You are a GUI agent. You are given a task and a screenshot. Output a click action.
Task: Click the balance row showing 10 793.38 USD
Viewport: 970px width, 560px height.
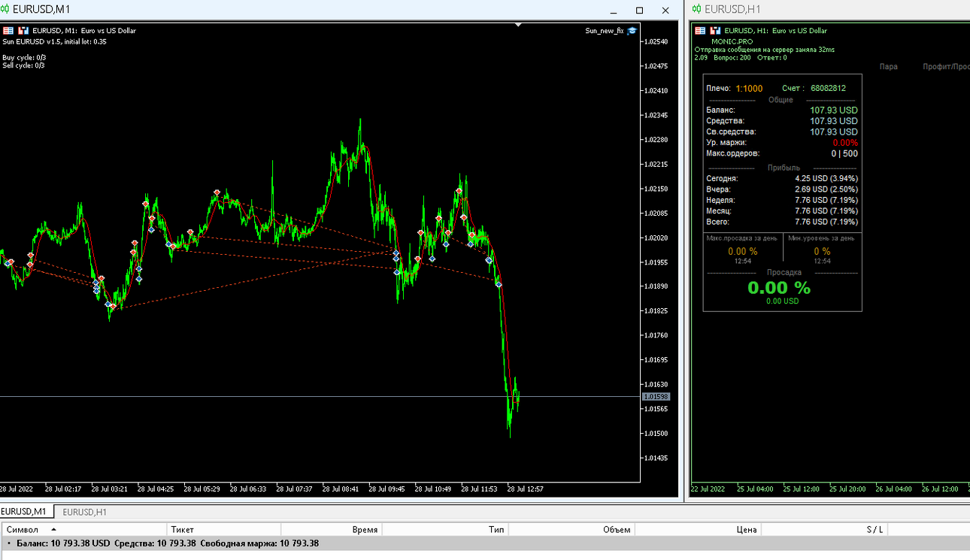pyautogui.click(x=485, y=543)
